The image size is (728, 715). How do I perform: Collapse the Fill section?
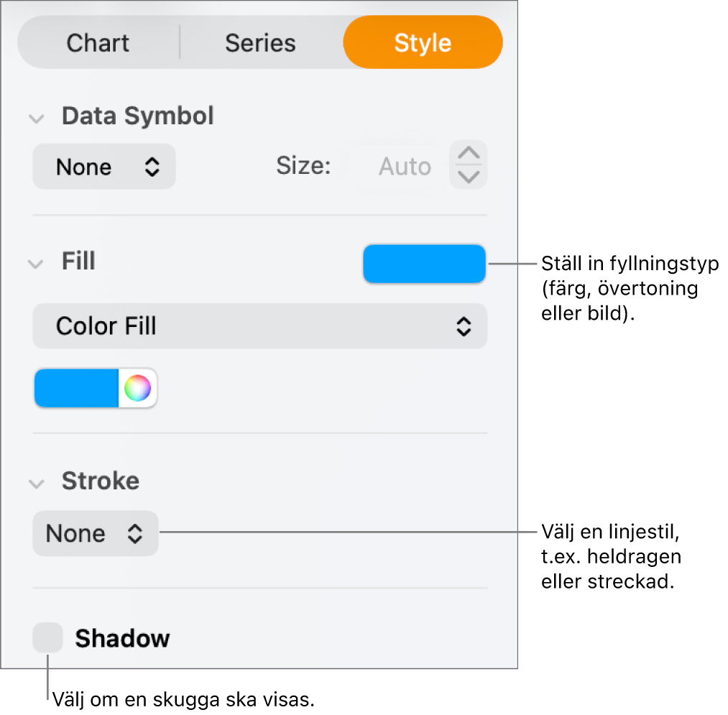(36, 264)
